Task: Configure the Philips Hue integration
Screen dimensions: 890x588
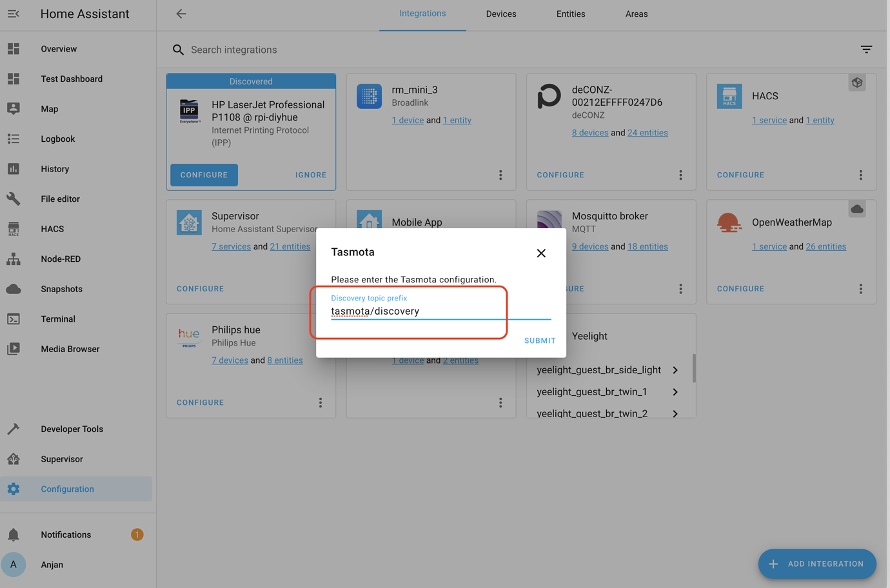Action: point(200,402)
